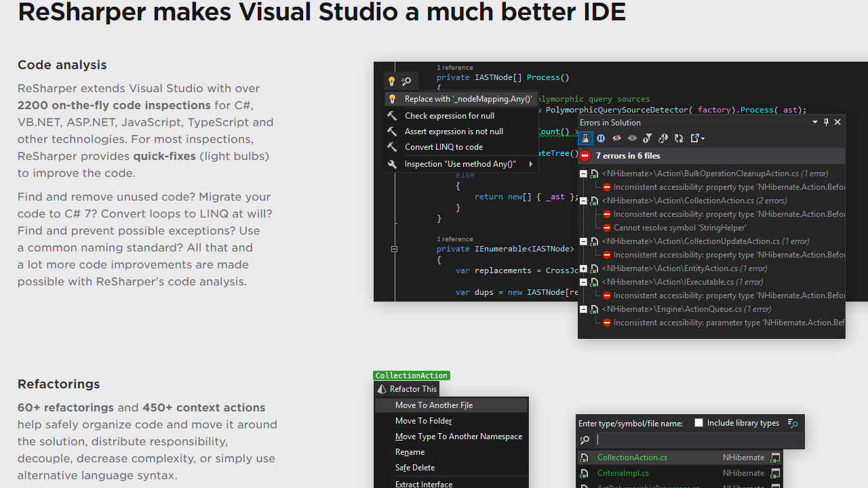Choose Replace with '_nodeMapping.Any()' quick-fix

click(x=468, y=99)
